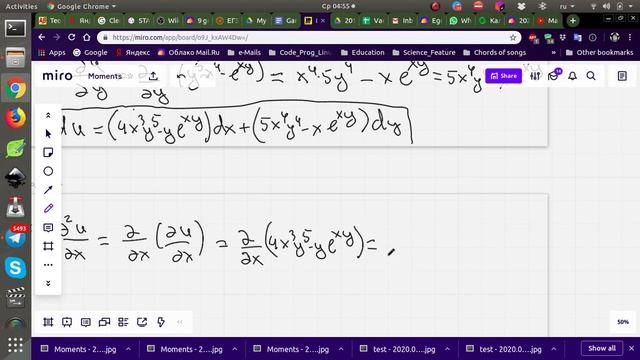
Task: Click the export board upload icon
Action: point(153,76)
